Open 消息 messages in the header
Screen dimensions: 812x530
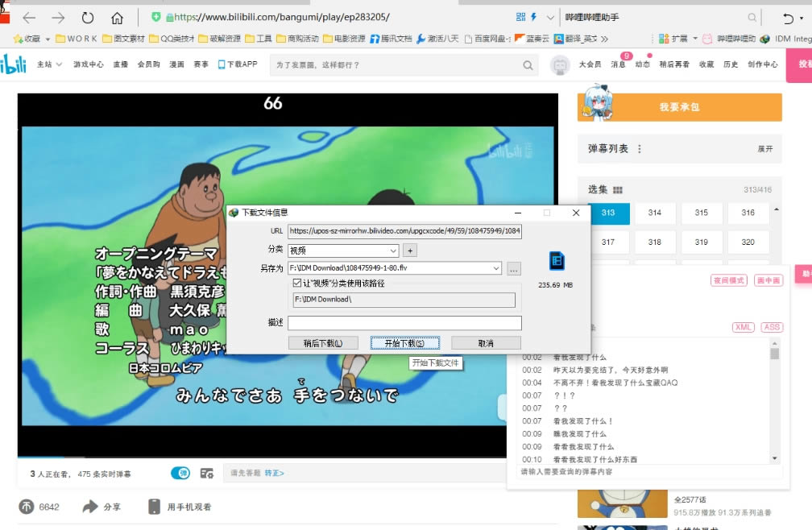pyautogui.click(x=619, y=64)
